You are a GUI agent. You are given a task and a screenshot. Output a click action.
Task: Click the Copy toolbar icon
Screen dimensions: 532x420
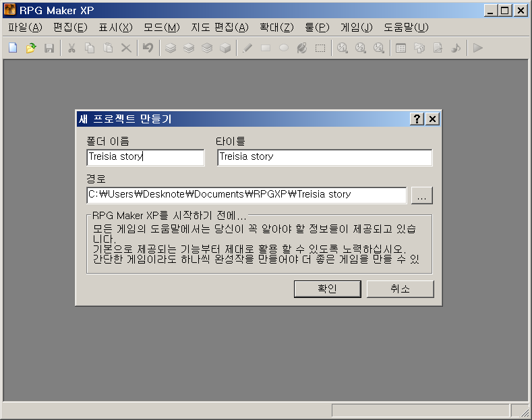tap(90, 48)
